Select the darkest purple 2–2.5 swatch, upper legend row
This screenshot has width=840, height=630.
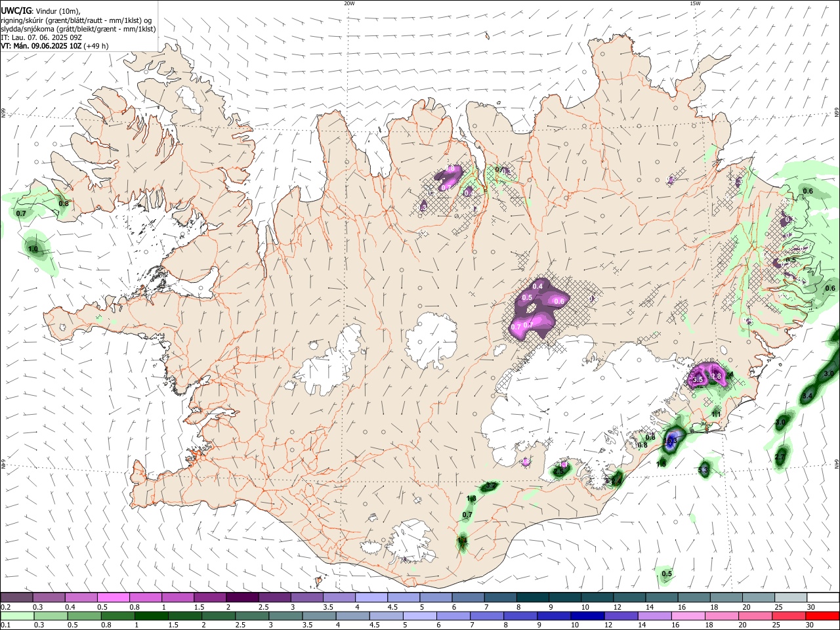(241, 597)
